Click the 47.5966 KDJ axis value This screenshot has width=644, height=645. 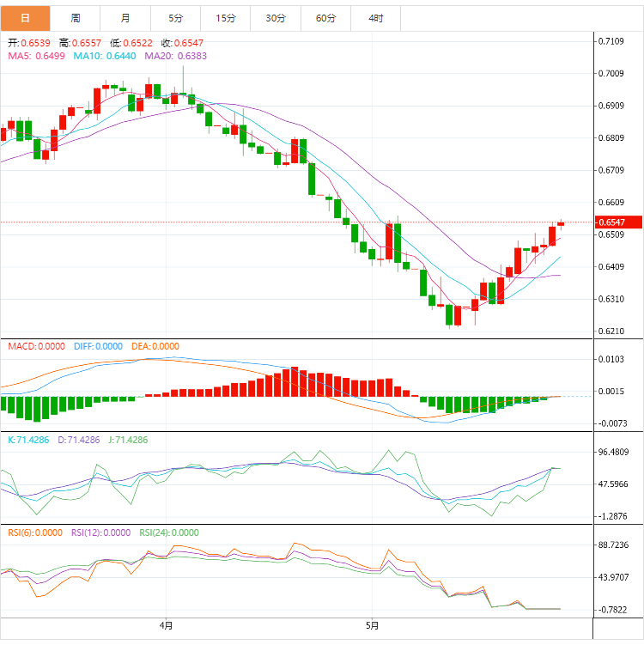pos(613,484)
